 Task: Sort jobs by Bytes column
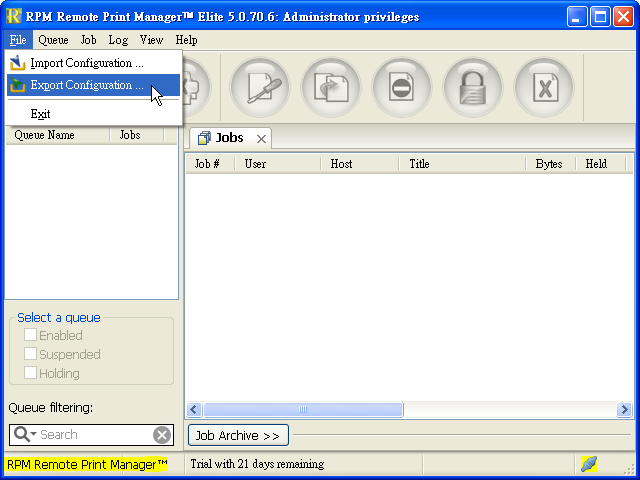pyautogui.click(x=550, y=164)
